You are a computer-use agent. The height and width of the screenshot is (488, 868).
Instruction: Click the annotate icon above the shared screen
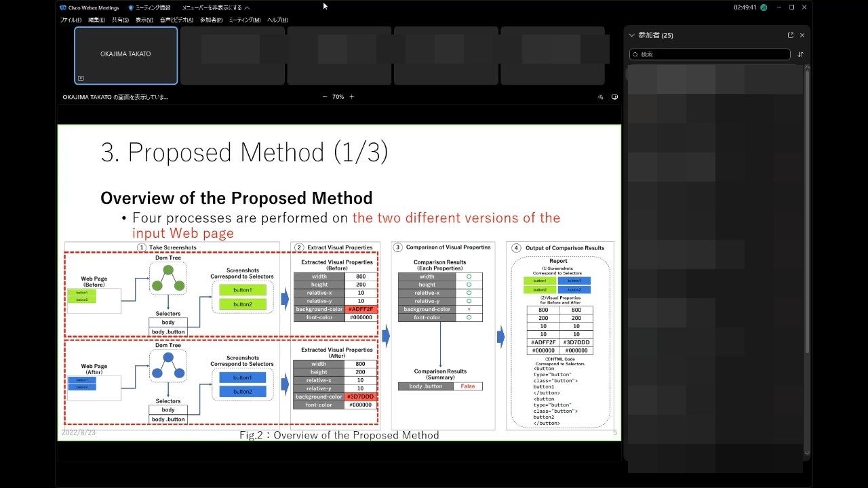[x=600, y=97]
